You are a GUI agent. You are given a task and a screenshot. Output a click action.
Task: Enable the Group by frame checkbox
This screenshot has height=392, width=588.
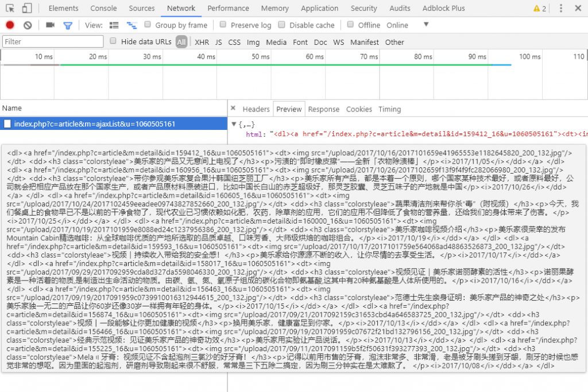coord(148,25)
